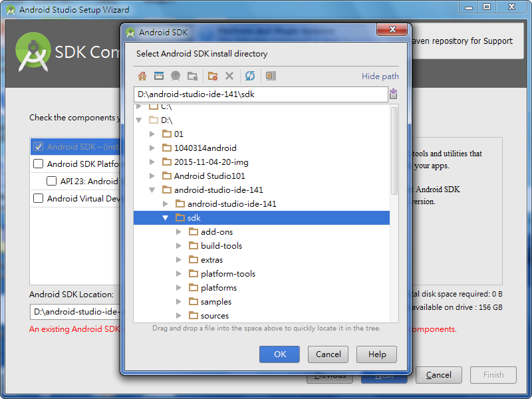Toggle the Android SDK checkbox in wizard

(x=38, y=146)
